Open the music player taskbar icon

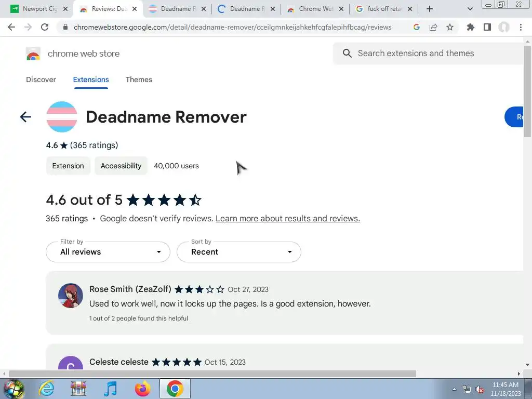point(110,389)
